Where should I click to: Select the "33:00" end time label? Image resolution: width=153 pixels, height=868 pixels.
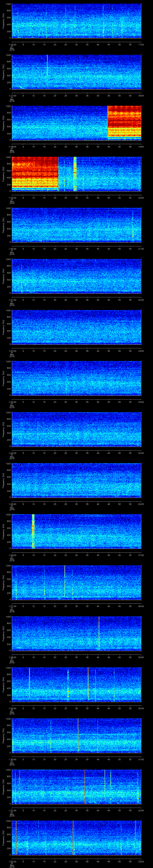(141, 861)
